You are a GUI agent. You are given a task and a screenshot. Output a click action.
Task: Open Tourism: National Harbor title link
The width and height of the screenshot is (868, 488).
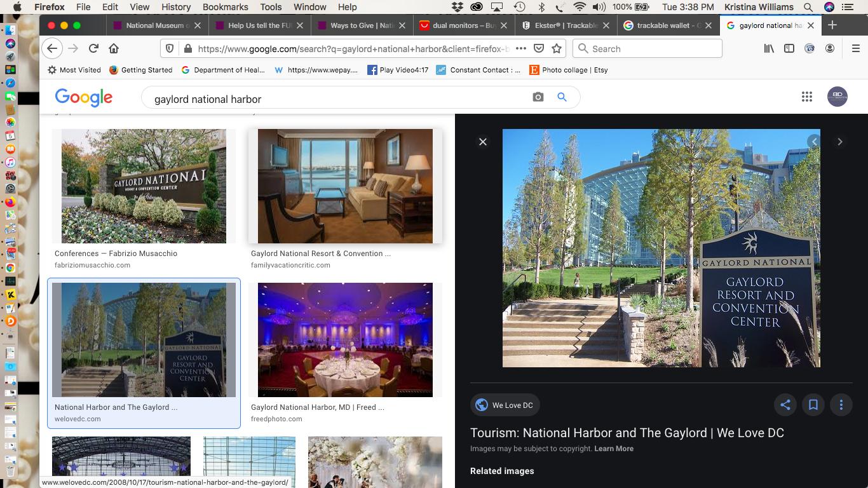627,433
